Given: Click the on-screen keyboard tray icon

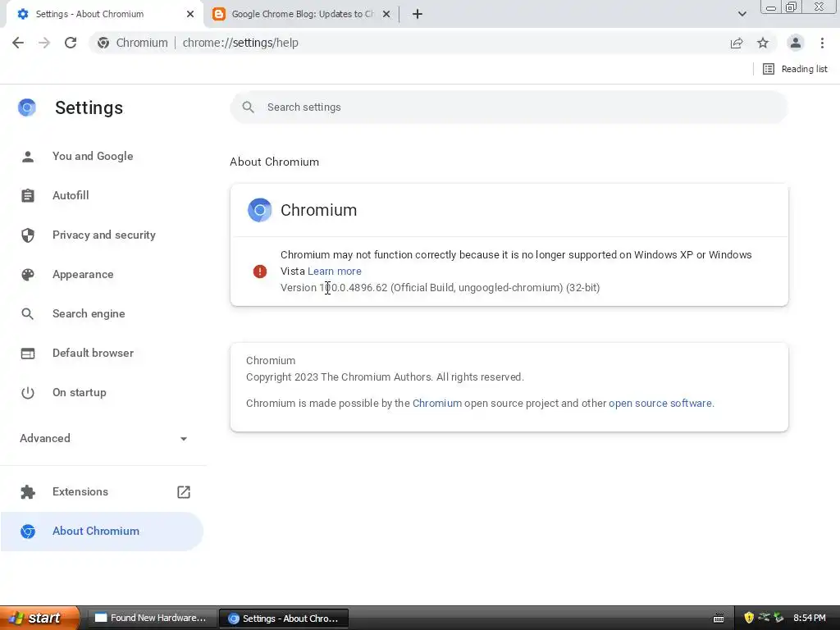Looking at the screenshot, I should [x=719, y=619].
